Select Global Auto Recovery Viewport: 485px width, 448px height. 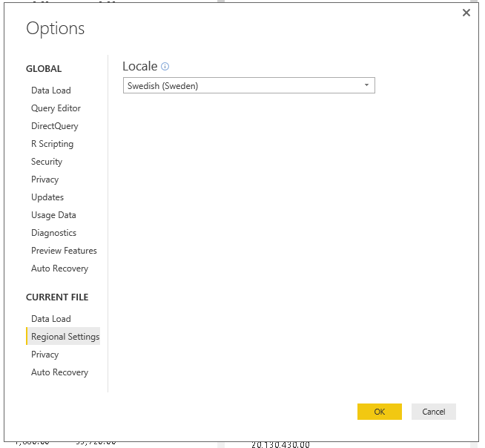pos(59,269)
